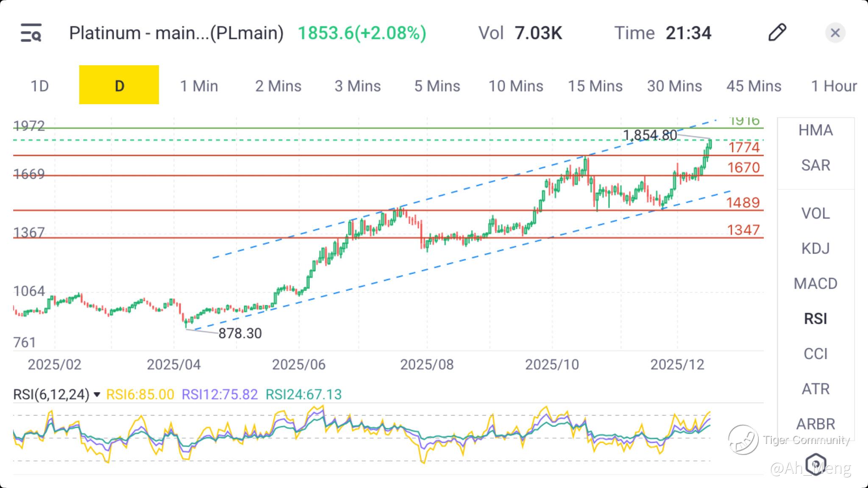The image size is (868, 488).
Task: Toggle the SAR indicator
Action: point(815,165)
